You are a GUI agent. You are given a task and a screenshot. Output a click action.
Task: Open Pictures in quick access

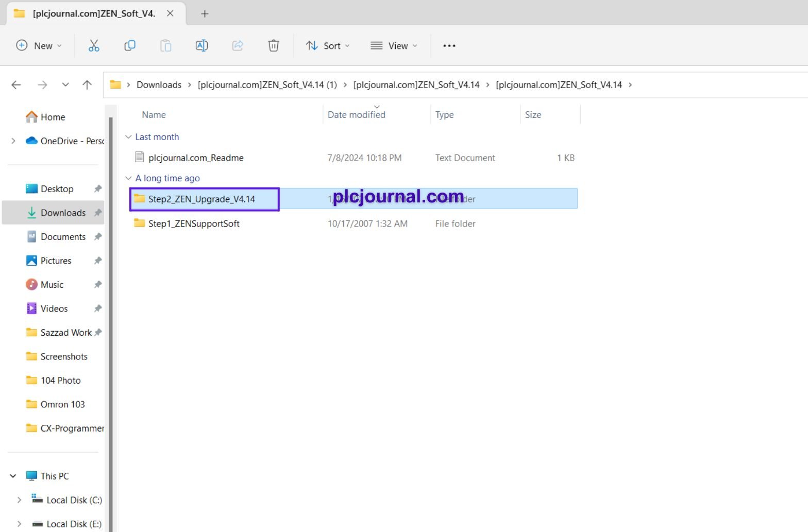[56, 261]
